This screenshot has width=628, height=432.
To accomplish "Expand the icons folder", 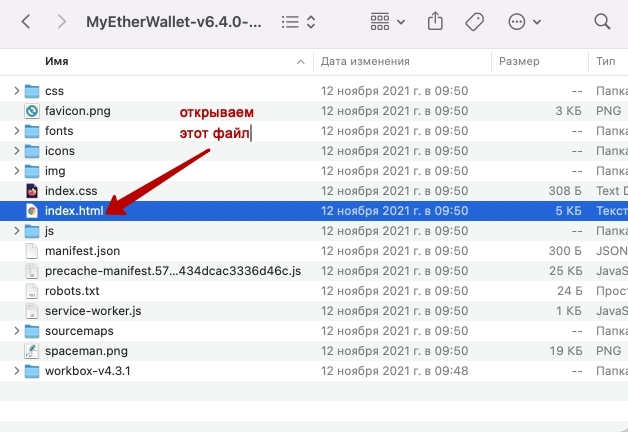I will point(16,151).
